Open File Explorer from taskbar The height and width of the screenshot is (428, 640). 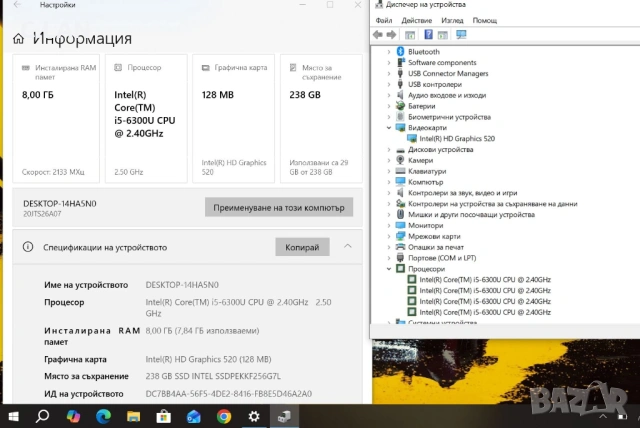click(x=133, y=417)
